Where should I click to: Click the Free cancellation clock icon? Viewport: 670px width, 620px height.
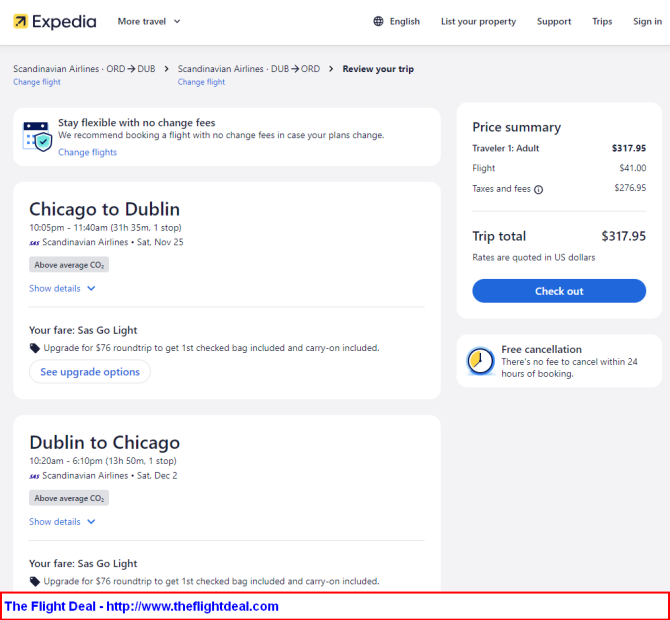click(x=480, y=361)
